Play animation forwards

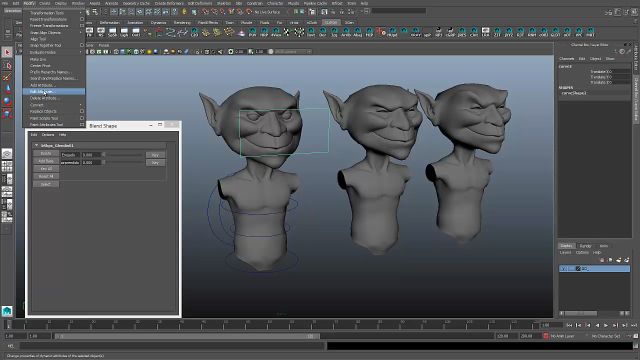click(606, 325)
